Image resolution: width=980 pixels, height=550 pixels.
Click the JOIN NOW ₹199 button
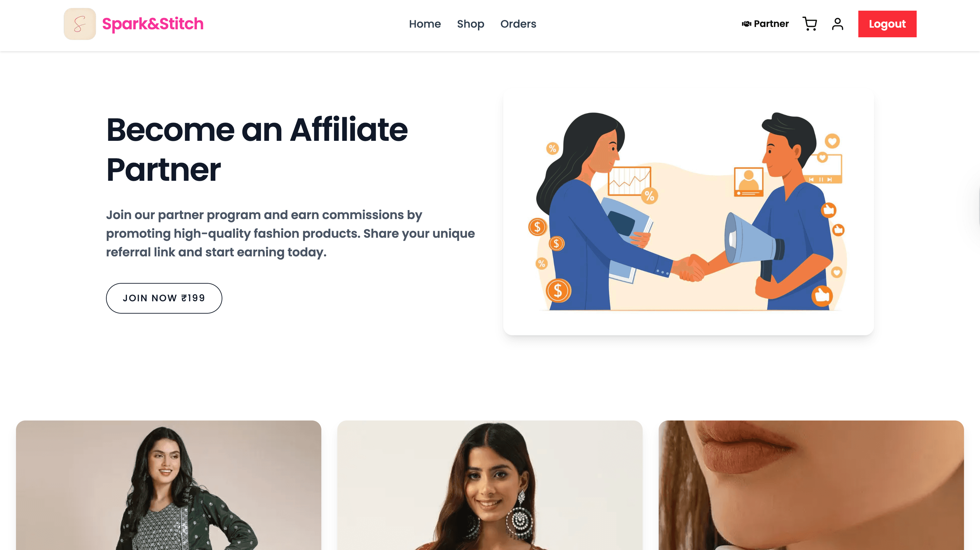[164, 298]
